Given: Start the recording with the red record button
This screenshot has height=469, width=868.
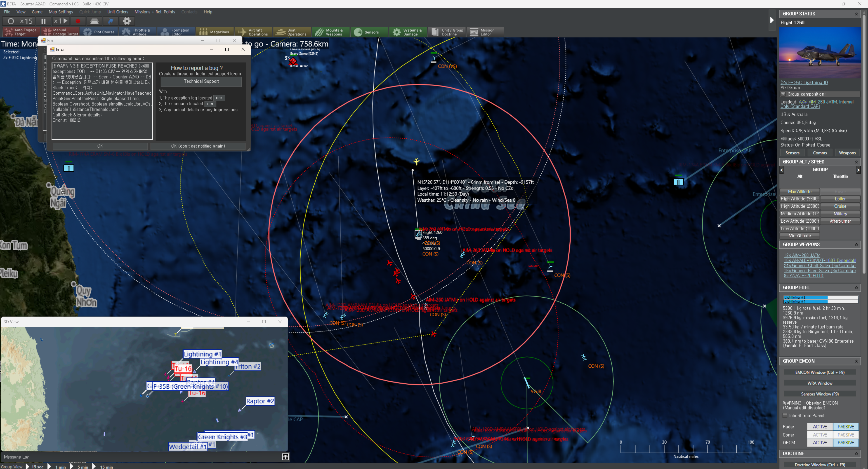Looking at the screenshot, I should coord(78,21).
